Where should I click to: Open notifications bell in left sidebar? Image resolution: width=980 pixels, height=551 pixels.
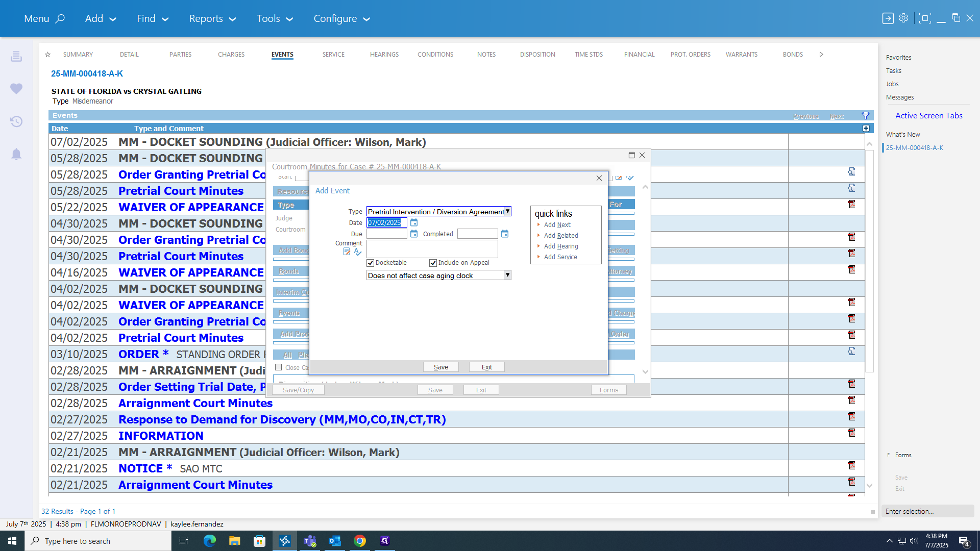tap(16, 154)
